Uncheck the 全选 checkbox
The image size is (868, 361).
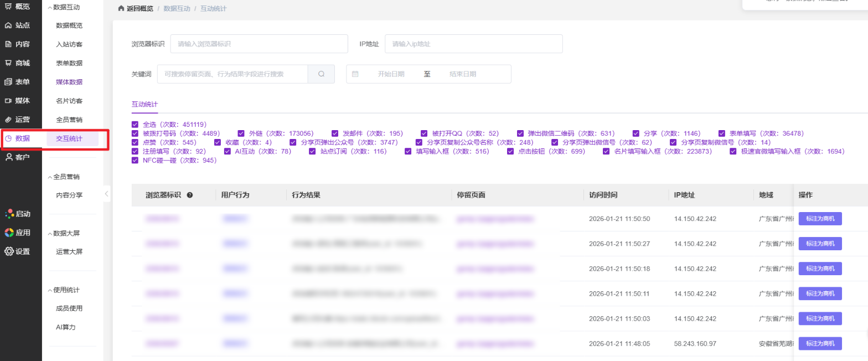pos(135,125)
